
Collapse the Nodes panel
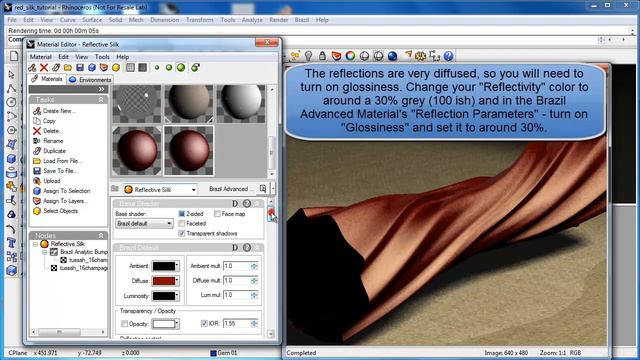101,236
